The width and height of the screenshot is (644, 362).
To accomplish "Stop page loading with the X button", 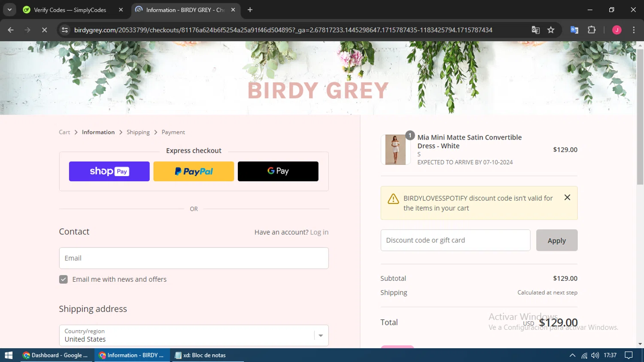I will [44, 30].
